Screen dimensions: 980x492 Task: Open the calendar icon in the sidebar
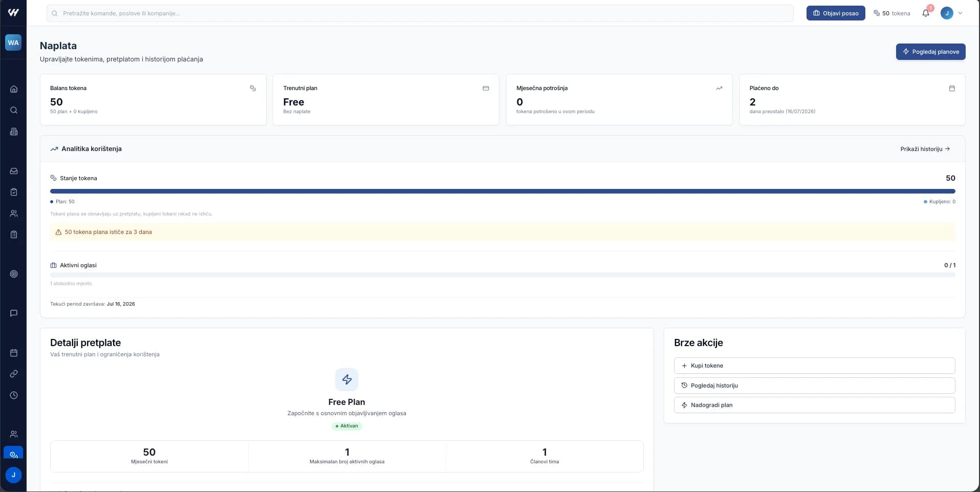pos(14,353)
